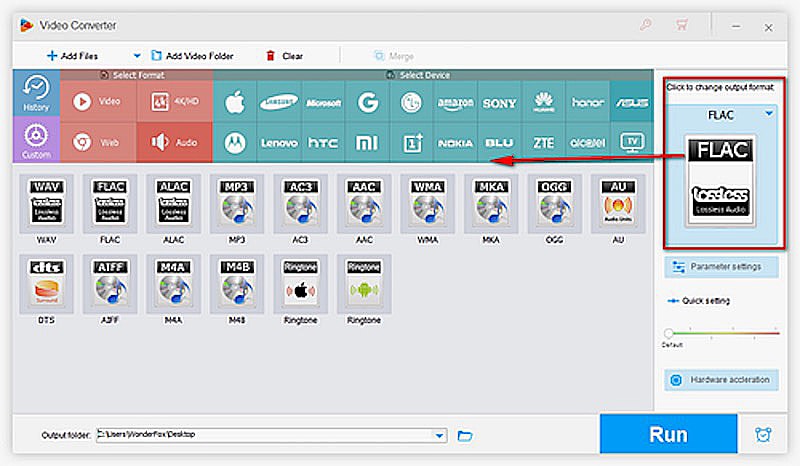
Task: Choose the M4A format icon
Action: click(173, 284)
